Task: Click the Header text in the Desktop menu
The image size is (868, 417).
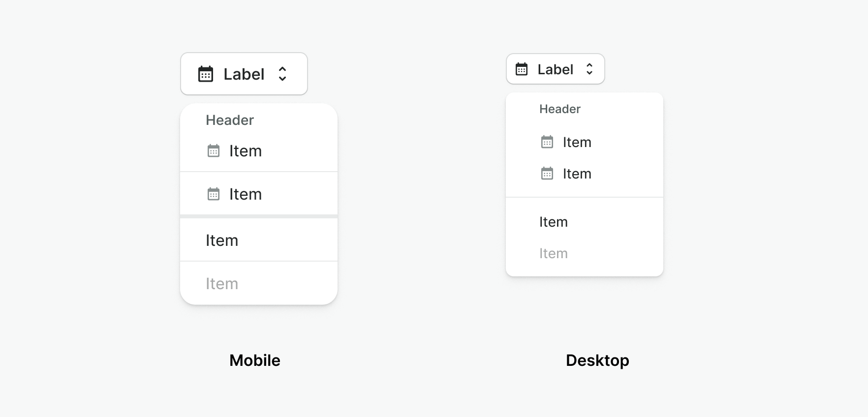Action: click(x=560, y=109)
